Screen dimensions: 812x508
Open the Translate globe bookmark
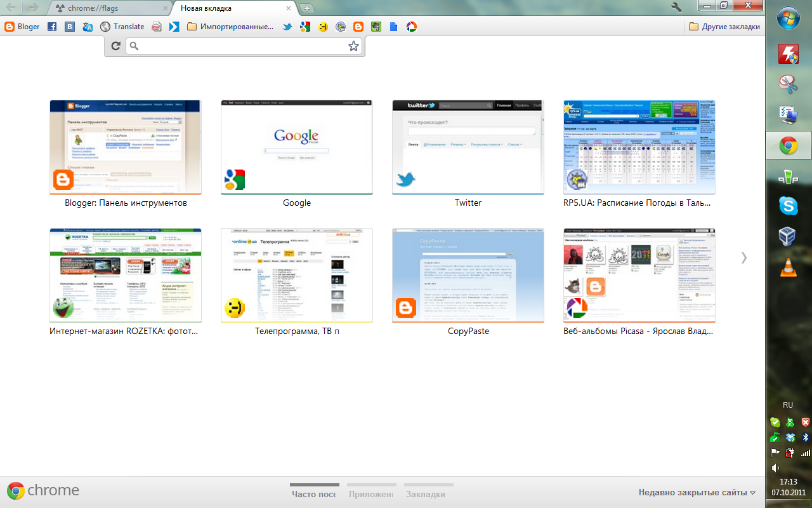(122, 27)
